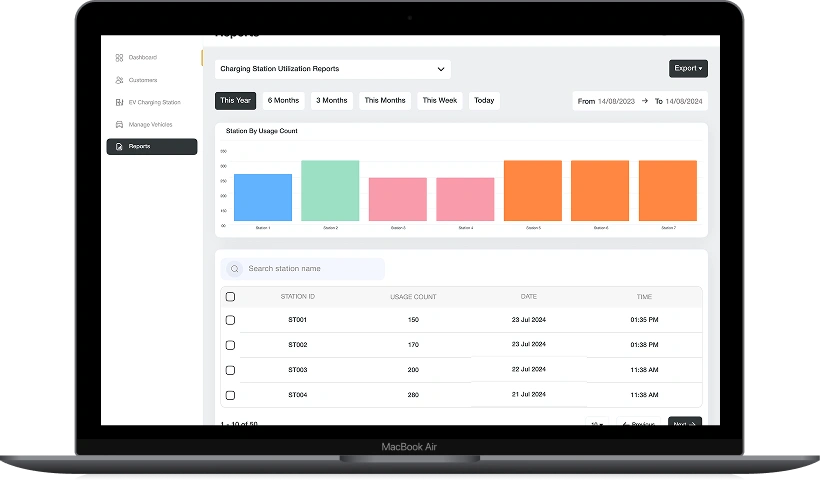Switch to the 6 Months filter

tap(284, 101)
